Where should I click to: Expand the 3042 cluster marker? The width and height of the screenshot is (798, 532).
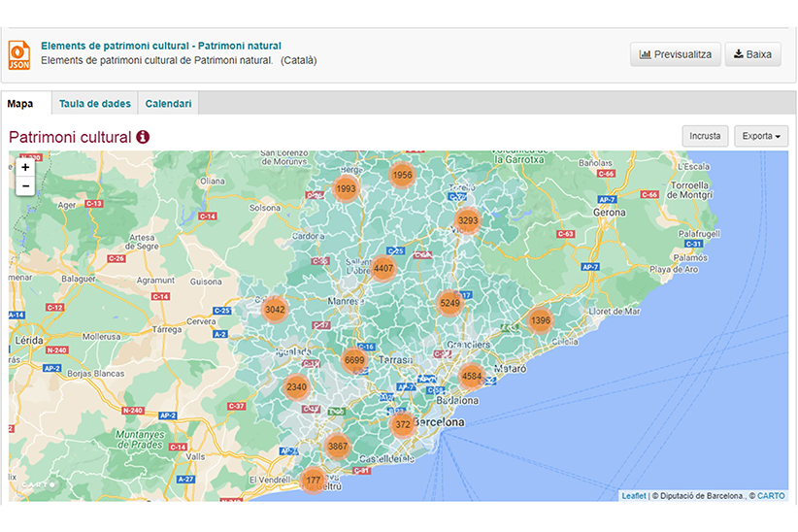click(x=275, y=310)
